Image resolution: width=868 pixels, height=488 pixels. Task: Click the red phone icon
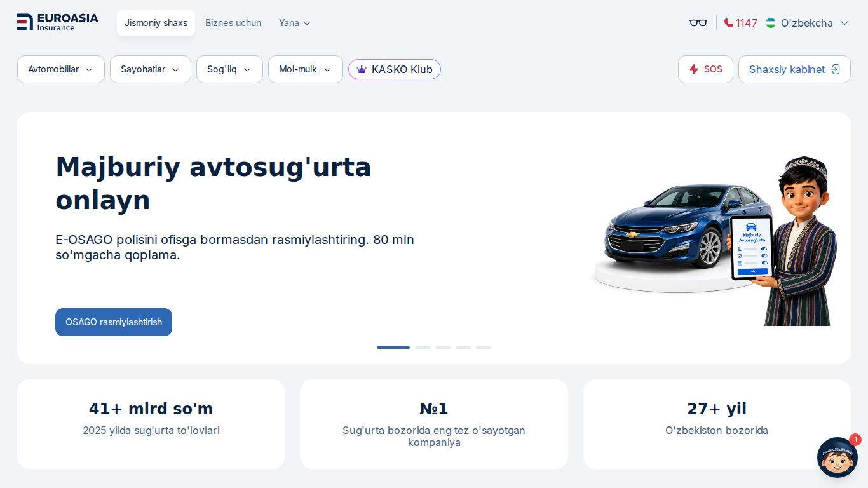(729, 23)
